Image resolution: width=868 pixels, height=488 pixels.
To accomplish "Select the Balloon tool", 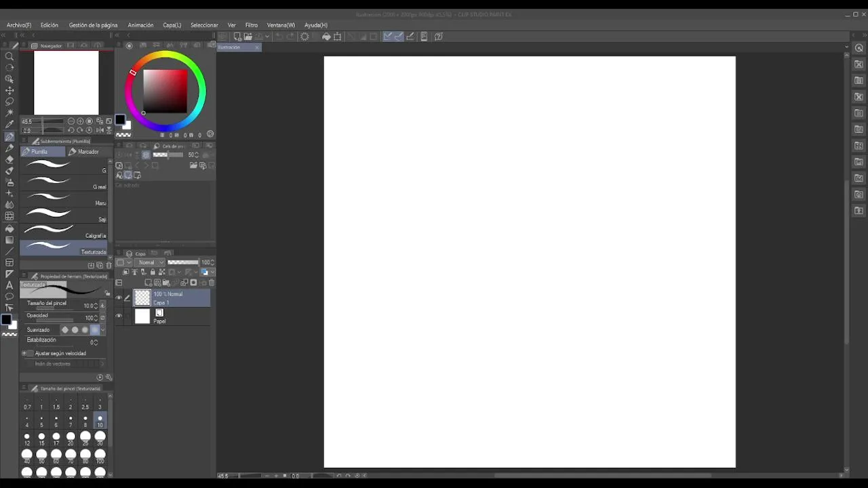I will [9, 297].
